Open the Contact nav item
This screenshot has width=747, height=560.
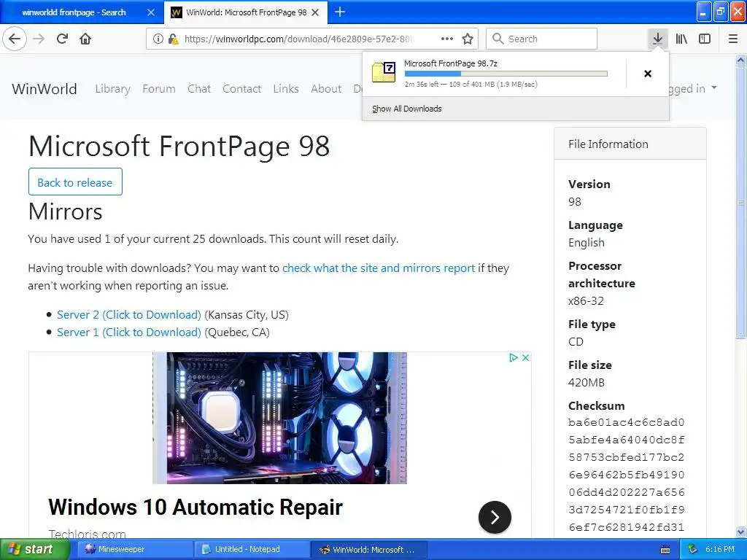click(x=241, y=88)
